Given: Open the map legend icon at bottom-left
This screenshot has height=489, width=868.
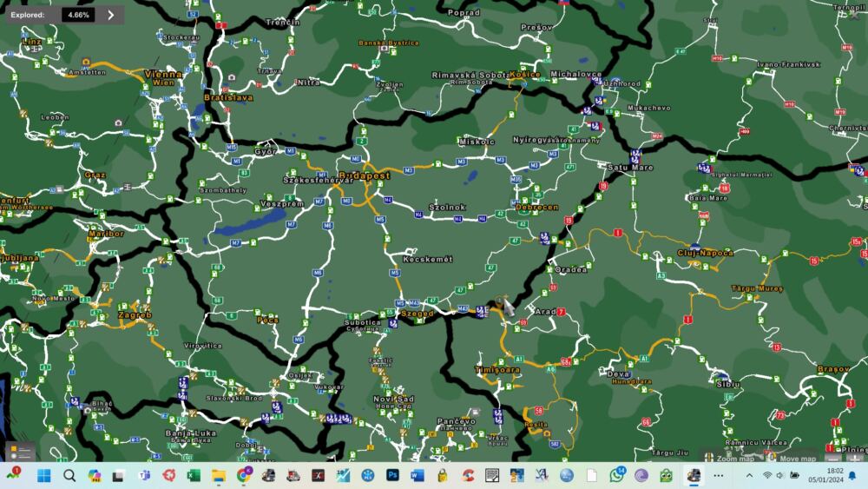Looking at the screenshot, I should click(x=20, y=452).
